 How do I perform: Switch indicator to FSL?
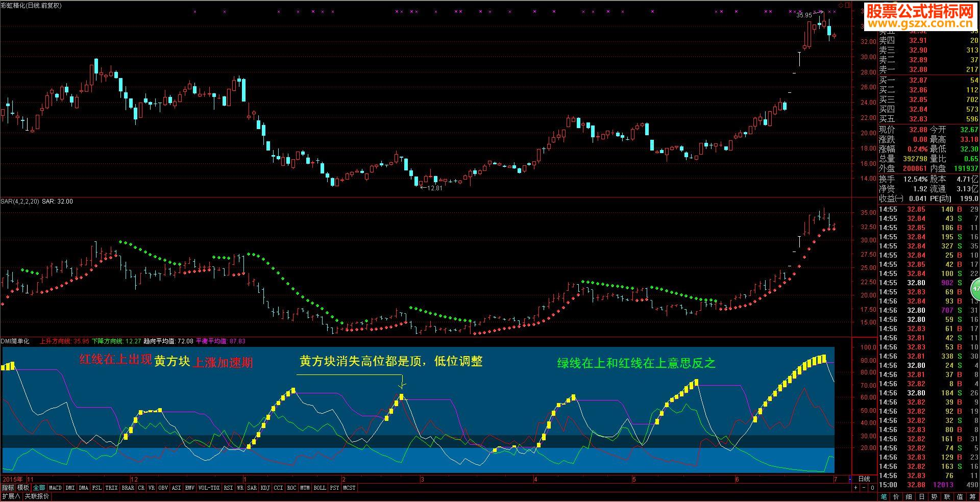click(97, 488)
